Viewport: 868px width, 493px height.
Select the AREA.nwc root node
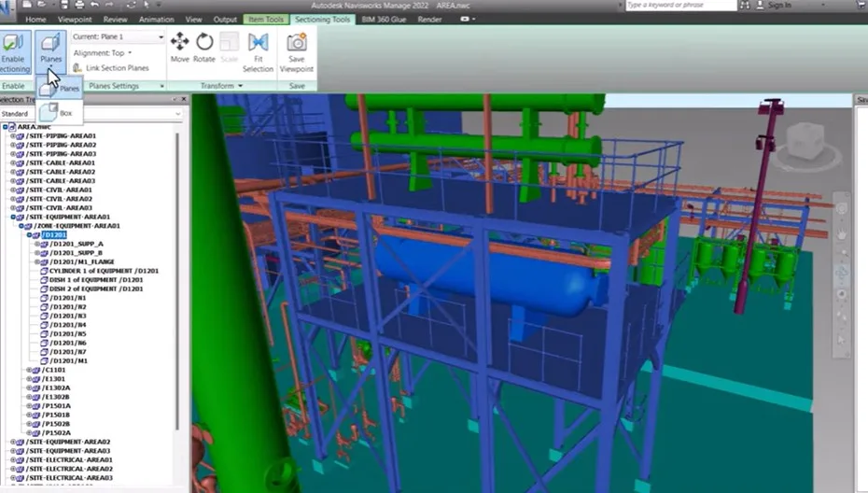click(34, 127)
